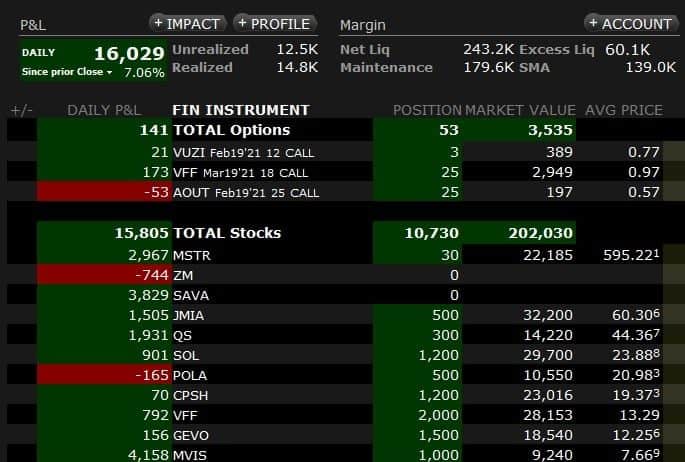Viewport: 685px width, 462px height.
Task: Select VUZI Feb19'21 12 CALL row
Action: coord(346,152)
